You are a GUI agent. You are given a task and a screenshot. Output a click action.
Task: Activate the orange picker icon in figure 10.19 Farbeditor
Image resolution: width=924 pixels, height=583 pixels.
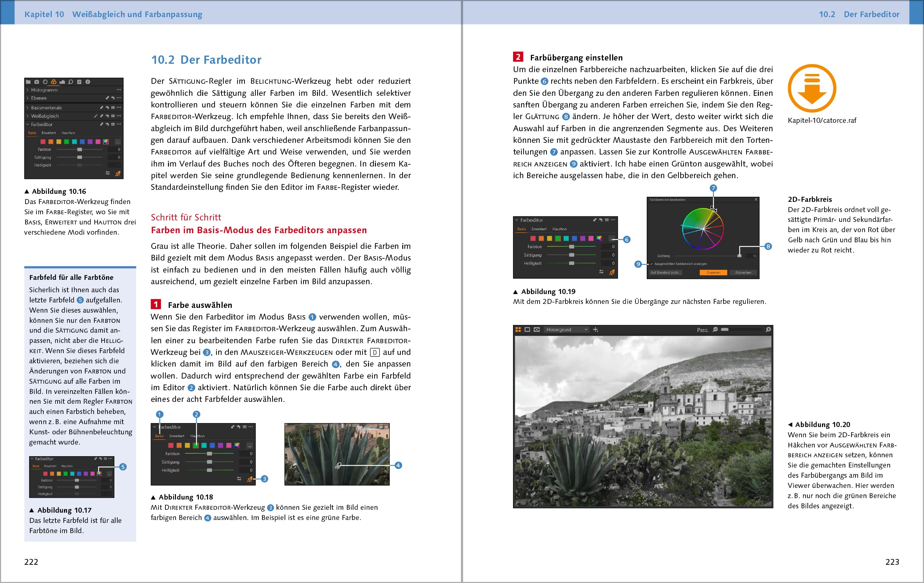[x=612, y=272]
